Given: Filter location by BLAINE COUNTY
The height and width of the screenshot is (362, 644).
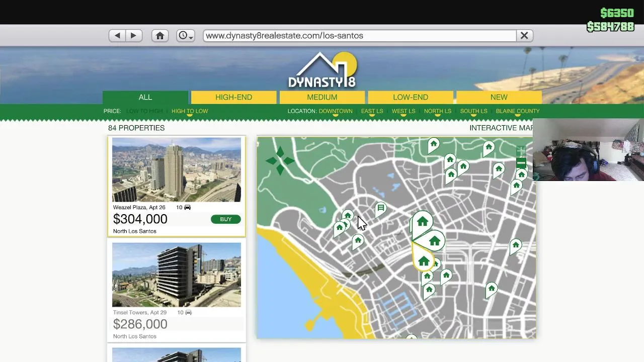Looking at the screenshot, I should coord(518,111).
